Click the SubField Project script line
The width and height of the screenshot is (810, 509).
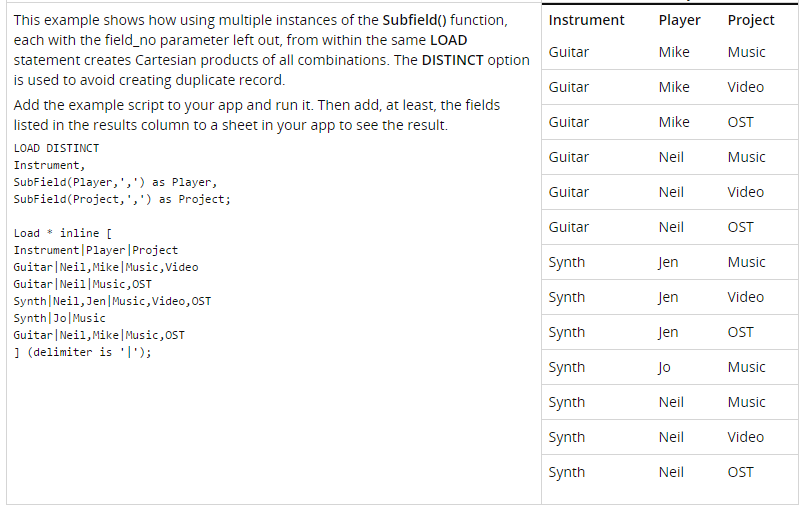(122, 199)
